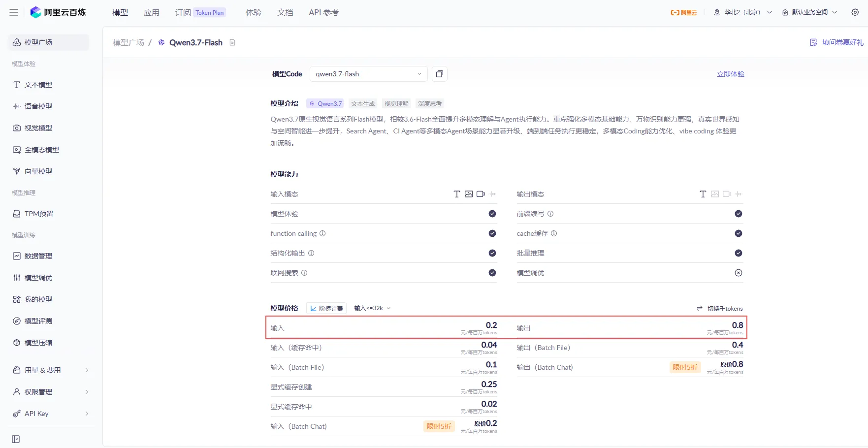868x448 pixels.
Task: Click the info icon next to cache缓存
Action: click(x=554, y=233)
